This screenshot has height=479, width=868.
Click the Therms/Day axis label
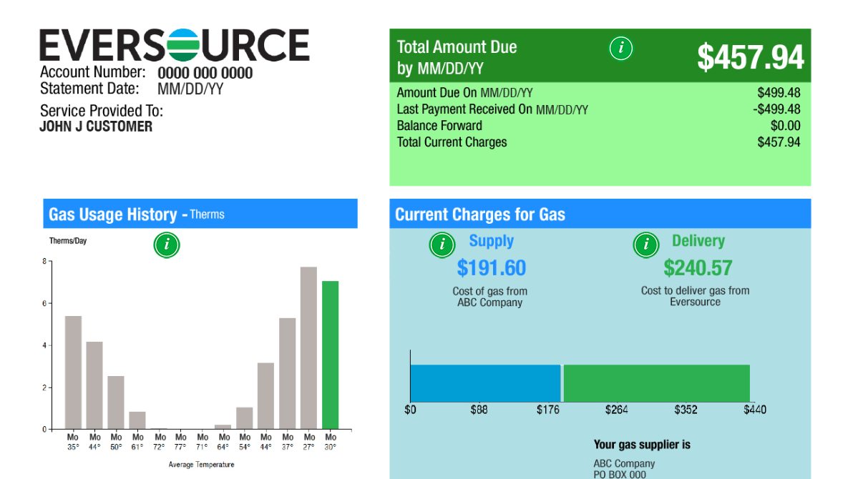point(68,241)
